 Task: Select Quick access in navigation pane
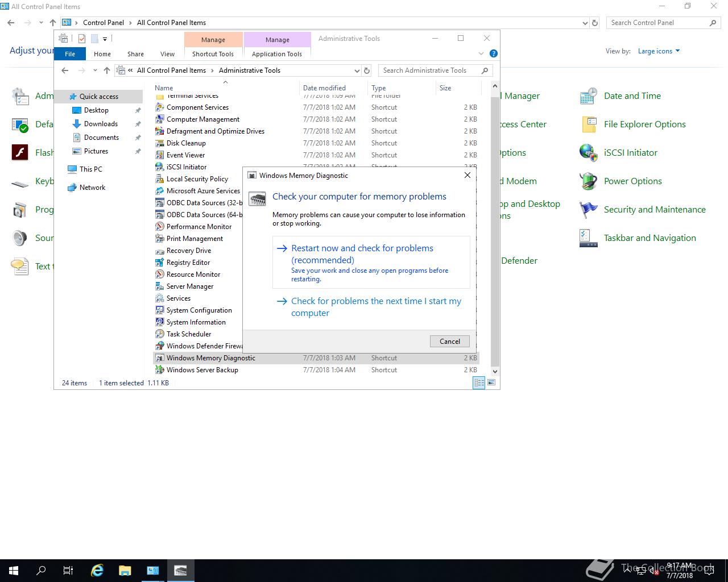coord(99,97)
